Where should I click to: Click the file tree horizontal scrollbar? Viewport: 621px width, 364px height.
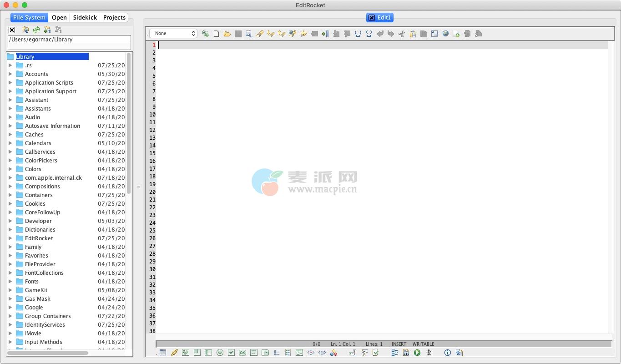48,353
